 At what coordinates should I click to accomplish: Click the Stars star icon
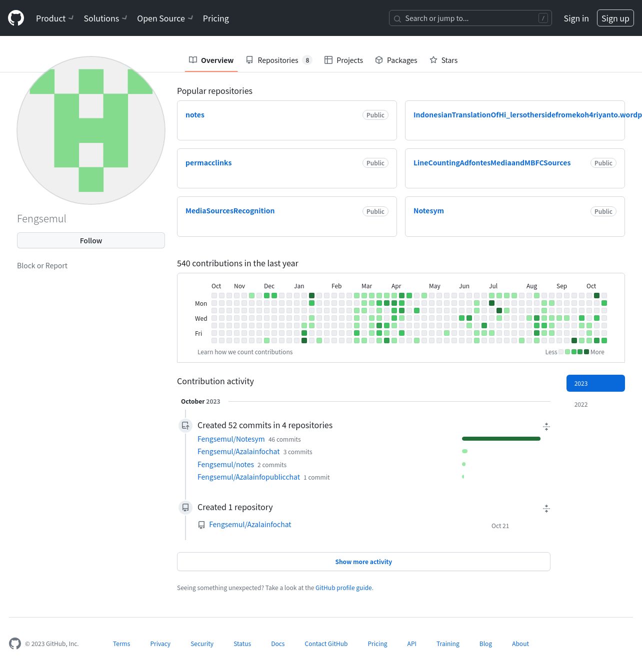click(433, 60)
